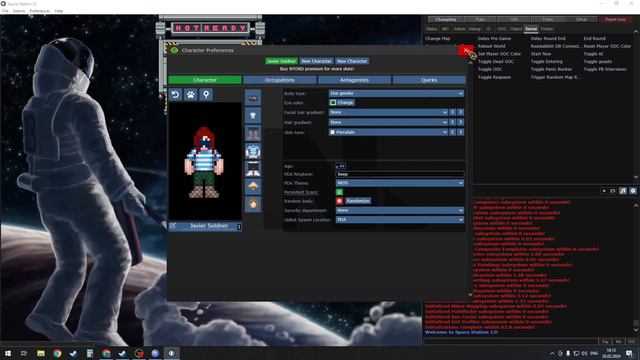Image resolution: width=640 pixels, height=360 pixels.
Task: Click Change Map in Server panel
Action: click(x=437, y=39)
